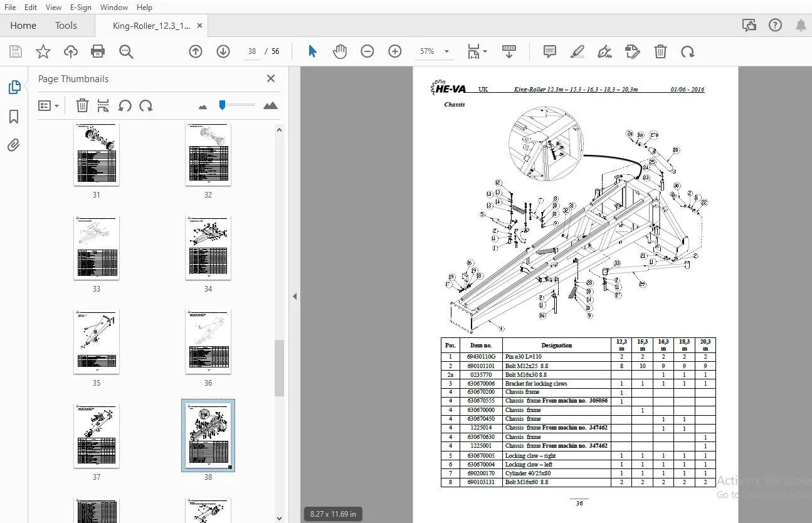Open the Edit menu
This screenshot has height=523, width=812.
(30, 8)
